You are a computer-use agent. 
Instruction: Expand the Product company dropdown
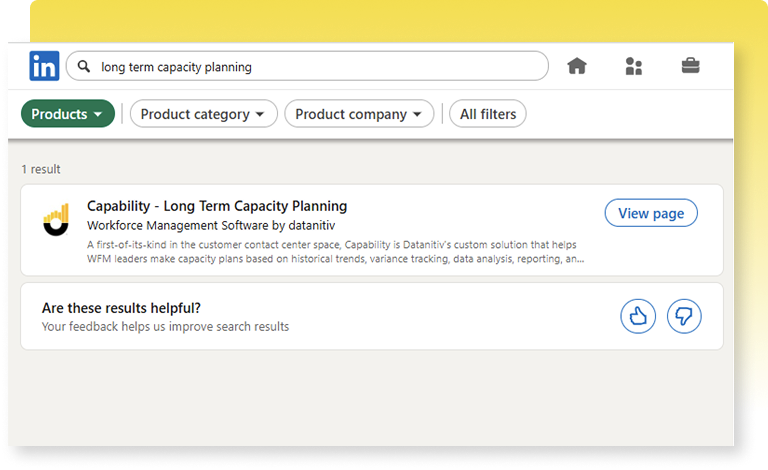click(359, 114)
